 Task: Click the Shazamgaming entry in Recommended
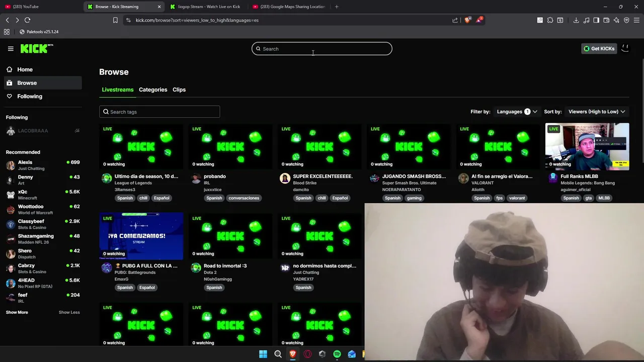coord(42,239)
